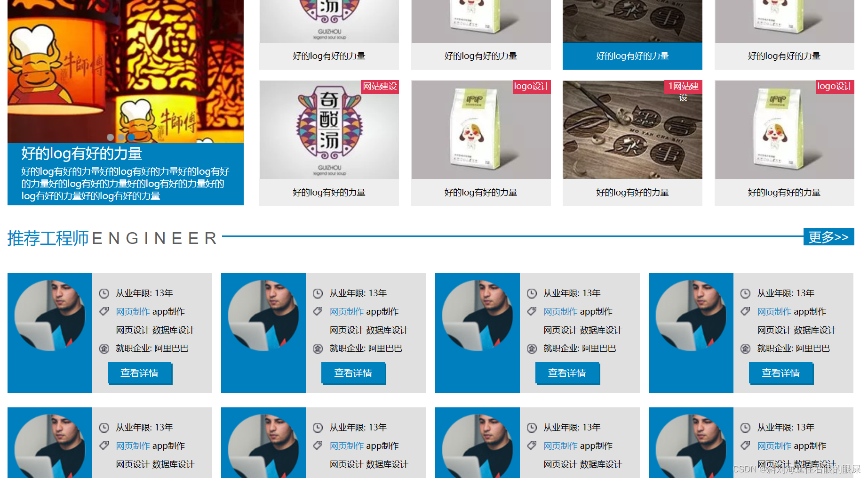Select the second carousel indicator dot

coord(121,137)
